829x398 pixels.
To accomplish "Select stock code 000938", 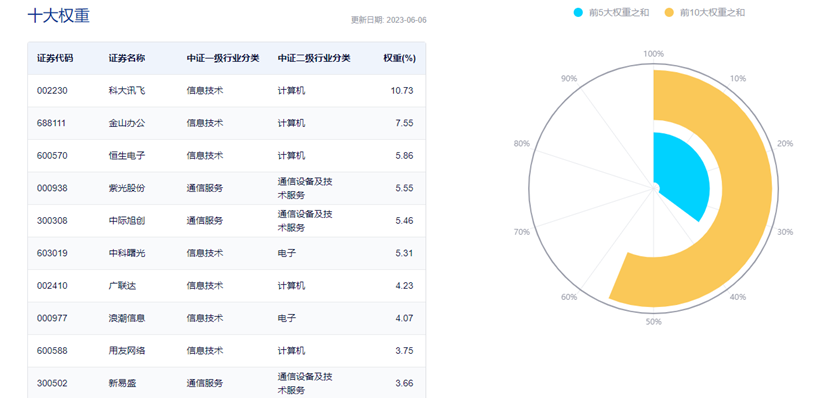I will pos(52,188).
